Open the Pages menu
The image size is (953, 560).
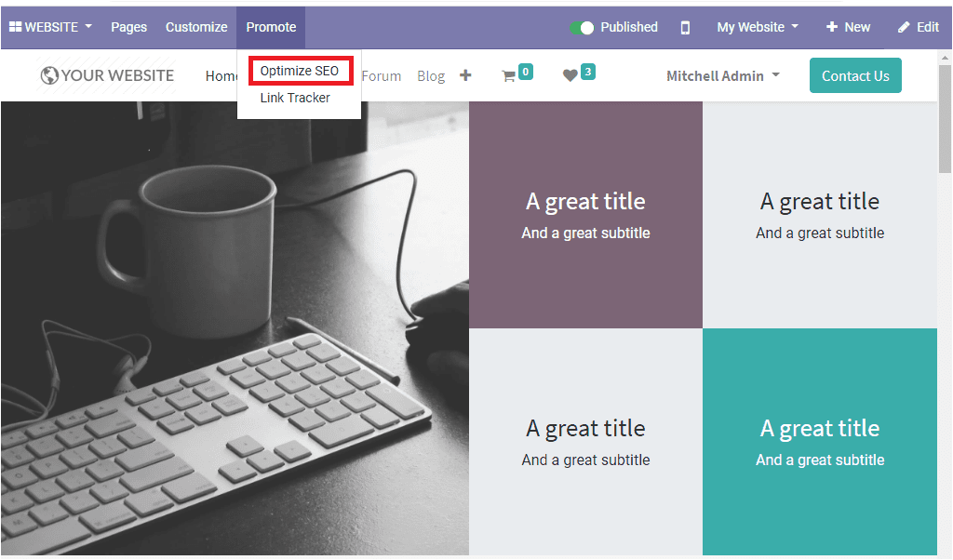(128, 27)
